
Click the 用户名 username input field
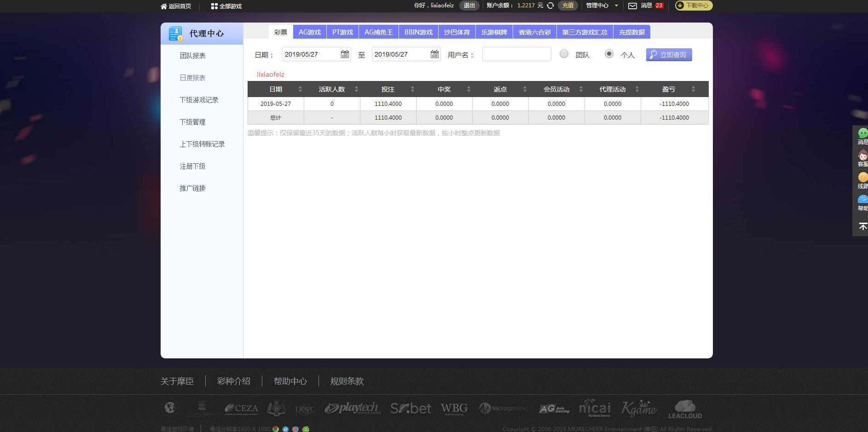click(516, 54)
